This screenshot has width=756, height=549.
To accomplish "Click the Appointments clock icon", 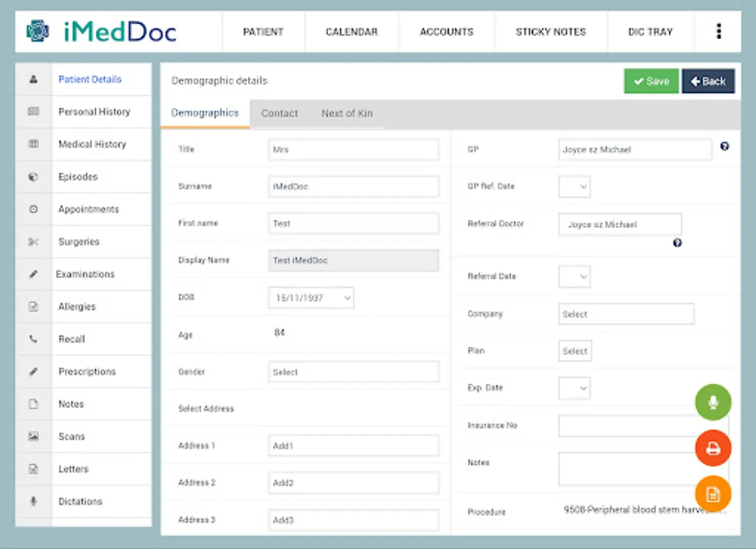I will click(34, 209).
